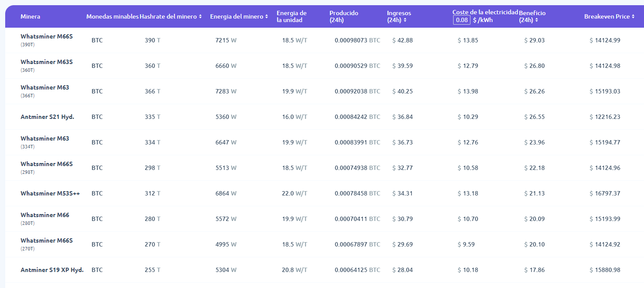Image resolution: width=644 pixels, height=288 pixels.
Task: Click the Minera column header
Action: tap(30, 16)
